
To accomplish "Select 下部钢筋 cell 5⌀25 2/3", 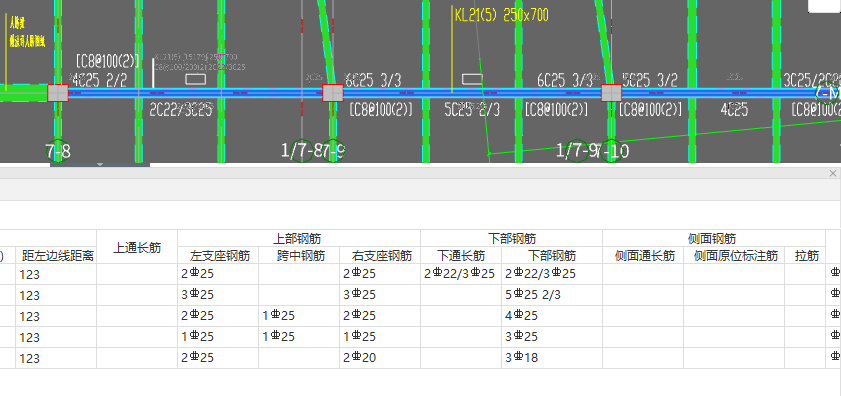I will (552, 295).
